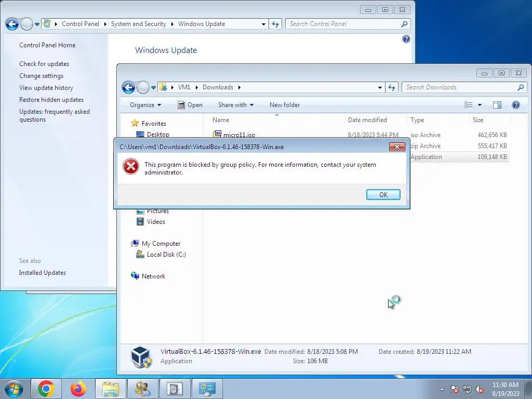Open Explorer help button

pos(516,105)
